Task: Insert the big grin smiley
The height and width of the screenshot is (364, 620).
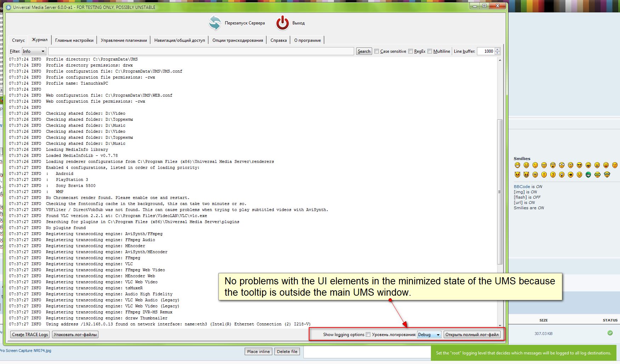Action: pyautogui.click(x=517, y=165)
